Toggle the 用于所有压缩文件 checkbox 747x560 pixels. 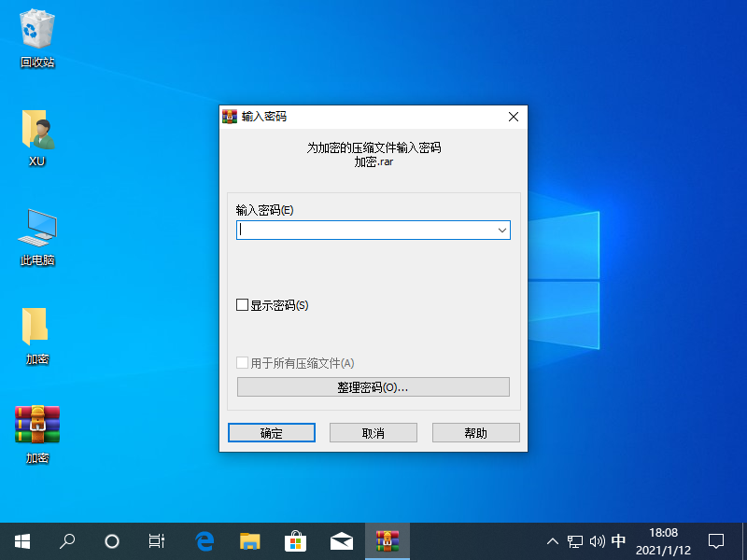[243, 363]
